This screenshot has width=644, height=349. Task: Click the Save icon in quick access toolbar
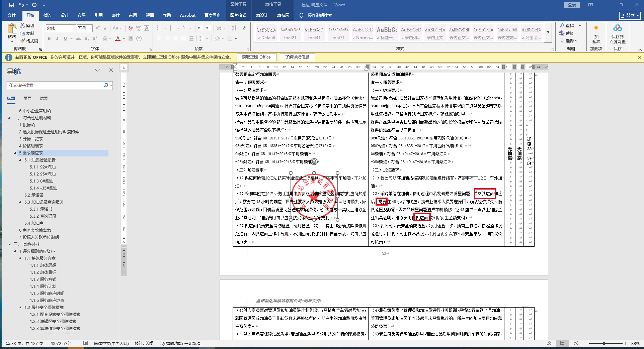(12, 5)
